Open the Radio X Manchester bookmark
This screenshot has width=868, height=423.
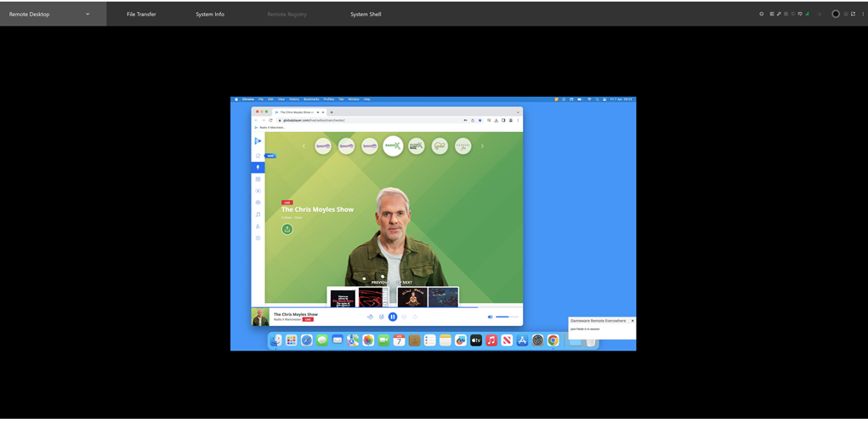tap(269, 128)
